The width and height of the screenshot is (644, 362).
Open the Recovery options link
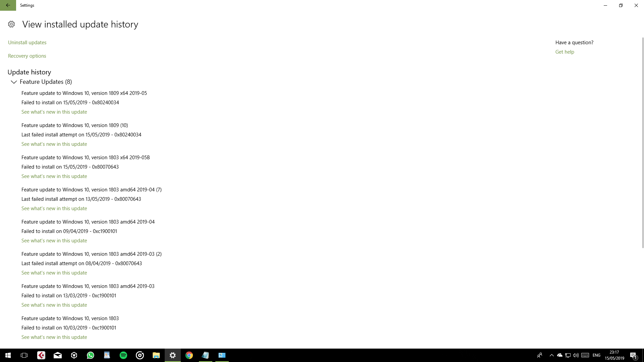pyautogui.click(x=27, y=56)
